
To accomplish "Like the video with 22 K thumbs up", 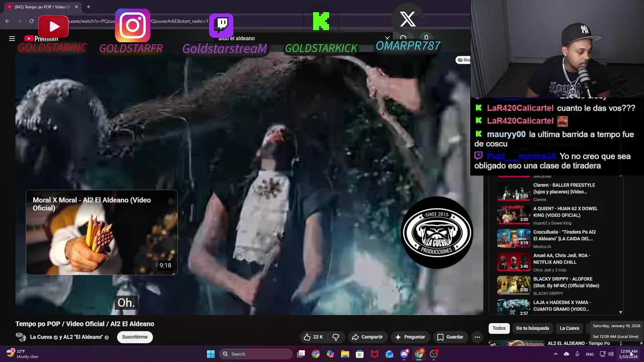I will pos(313,337).
